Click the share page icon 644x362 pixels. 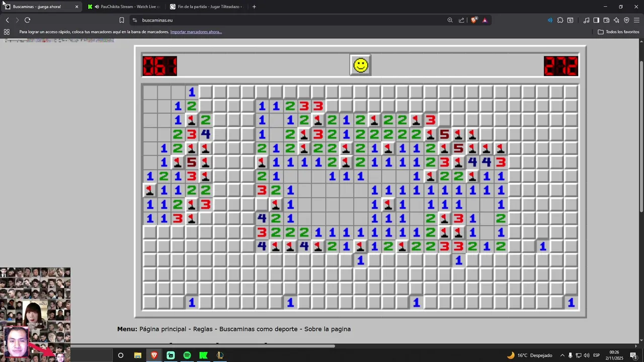point(461,20)
